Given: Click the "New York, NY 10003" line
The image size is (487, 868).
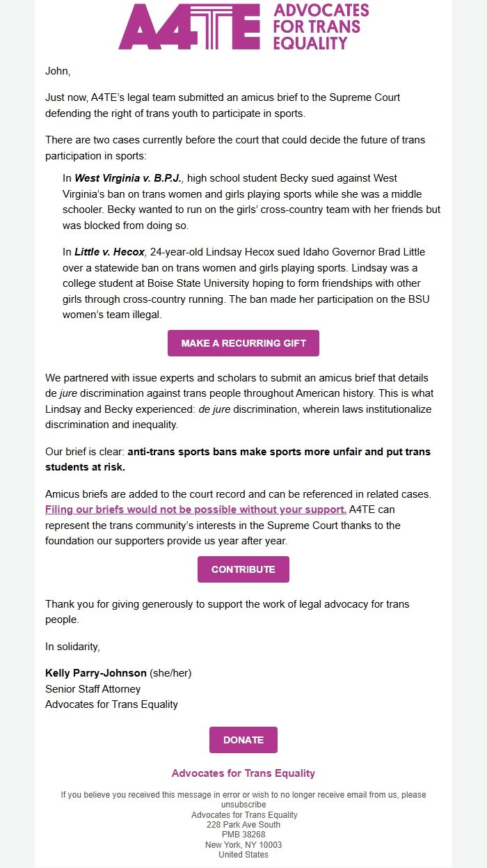Looking at the screenshot, I should point(243,842).
